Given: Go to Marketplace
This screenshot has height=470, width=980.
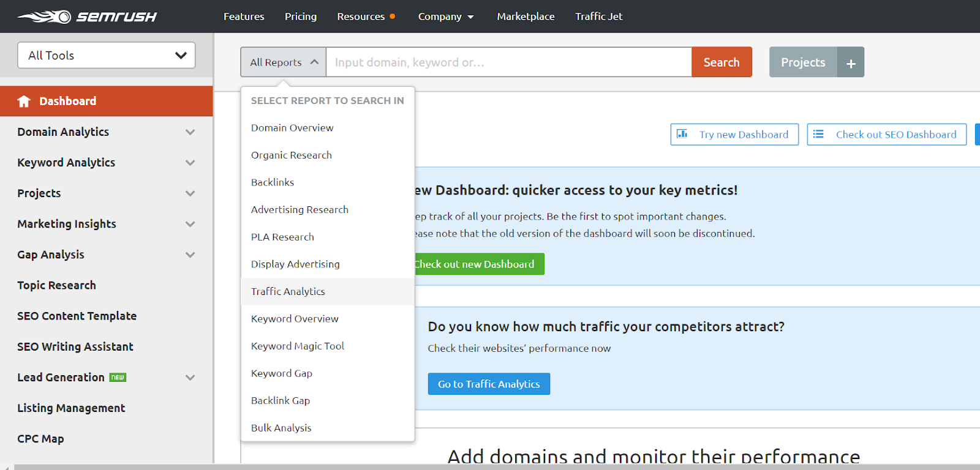Looking at the screenshot, I should click(x=526, y=17).
